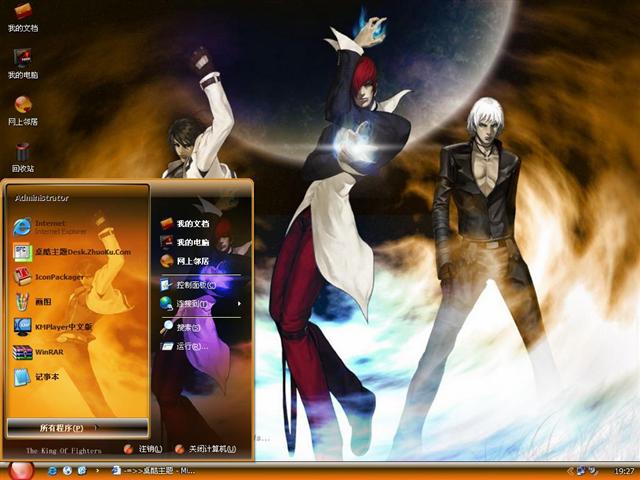Launch IconPackager from the start menu
Screen dimensions: 640x480
click(48, 277)
